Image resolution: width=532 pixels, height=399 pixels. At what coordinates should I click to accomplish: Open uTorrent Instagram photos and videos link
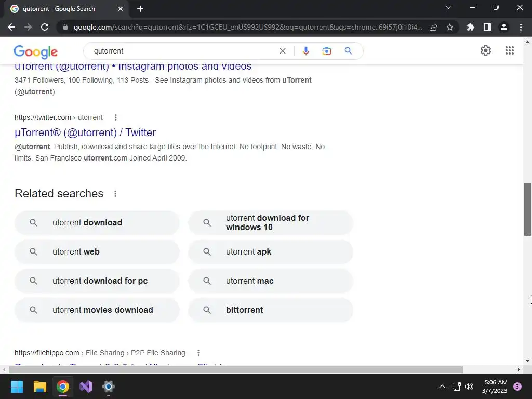[133, 66]
